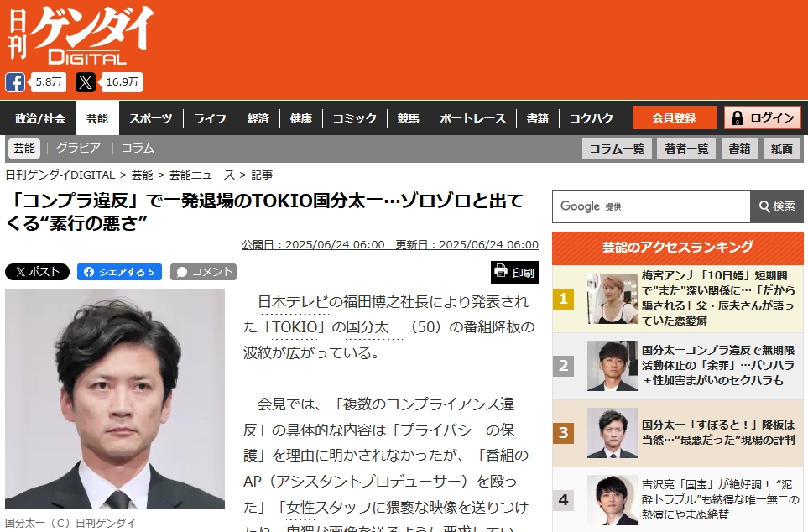The width and height of the screenshot is (808, 532).
Task: Open 紙面 button
Action: point(782,149)
